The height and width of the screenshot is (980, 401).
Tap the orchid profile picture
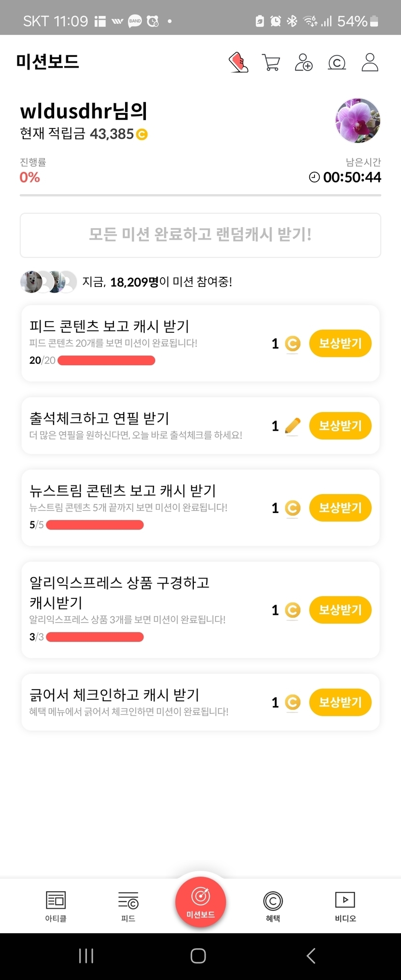358,121
